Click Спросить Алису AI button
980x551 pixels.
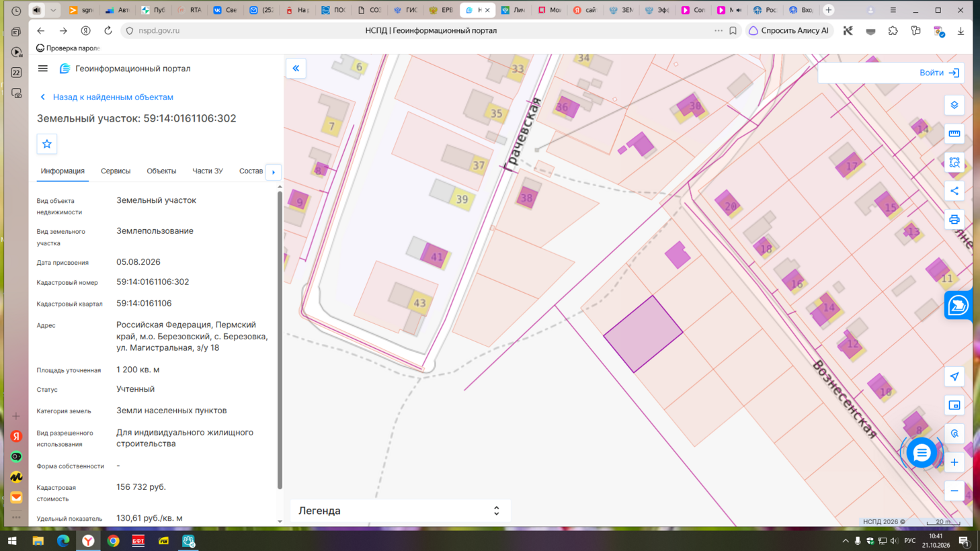[789, 31]
